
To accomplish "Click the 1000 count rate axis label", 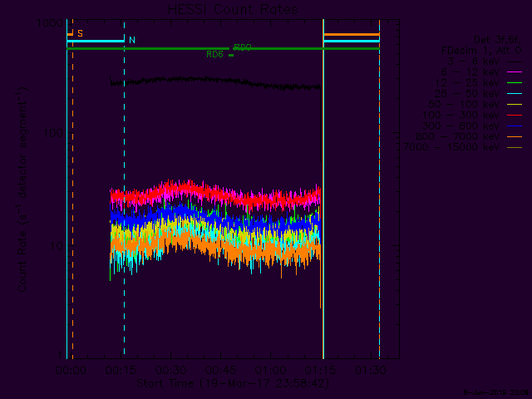I will coord(50,23).
